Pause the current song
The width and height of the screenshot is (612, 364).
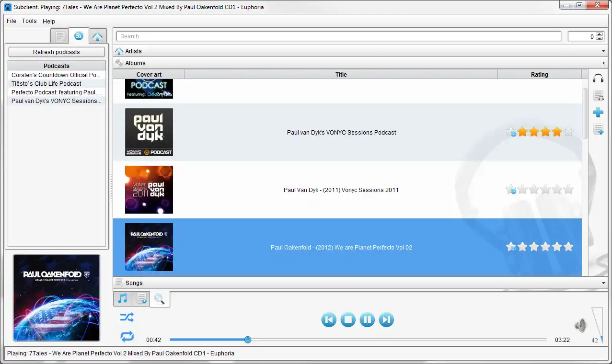(x=367, y=319)
